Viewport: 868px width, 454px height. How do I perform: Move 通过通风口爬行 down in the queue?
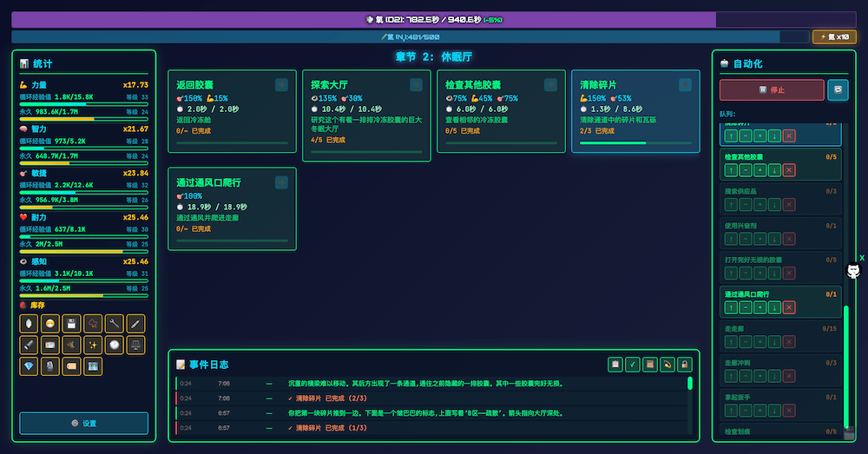coord(774,307)
